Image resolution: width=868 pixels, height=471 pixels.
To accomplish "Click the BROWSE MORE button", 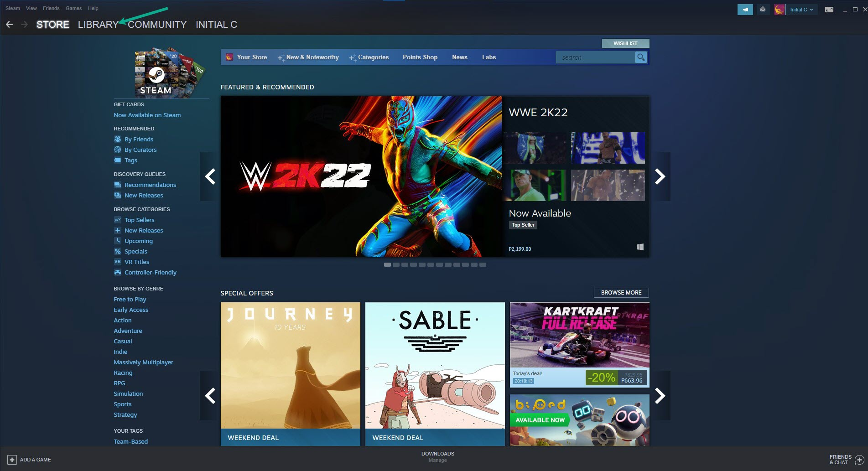I will tap(621, 293).
